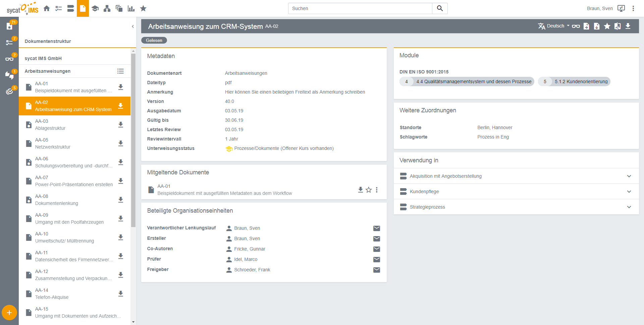Expand Akquisition mit Angebotserstellung entry
The width and height of the screenshot is (644, 325).
[629, 176]
